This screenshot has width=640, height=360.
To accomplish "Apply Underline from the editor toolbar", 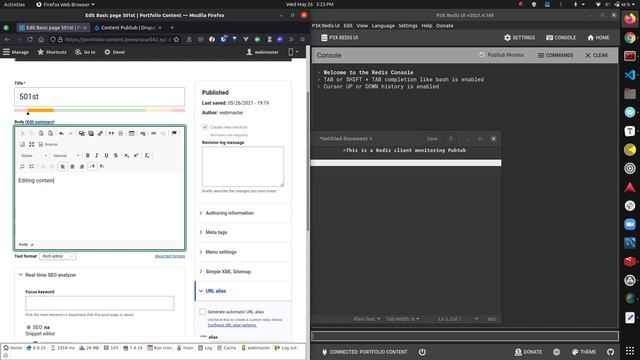I will tap(107, 156).
